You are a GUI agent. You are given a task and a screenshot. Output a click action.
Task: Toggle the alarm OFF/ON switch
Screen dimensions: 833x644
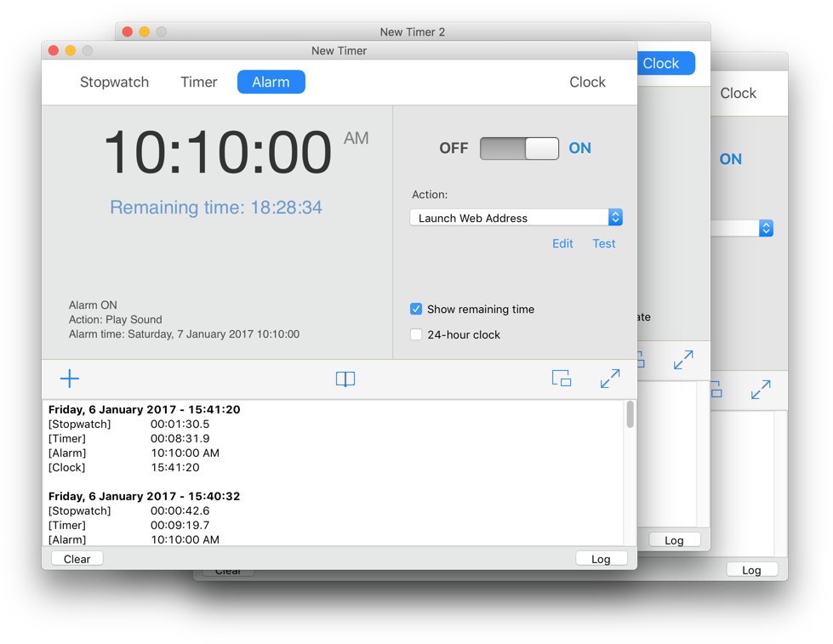[x=519, y=148]
